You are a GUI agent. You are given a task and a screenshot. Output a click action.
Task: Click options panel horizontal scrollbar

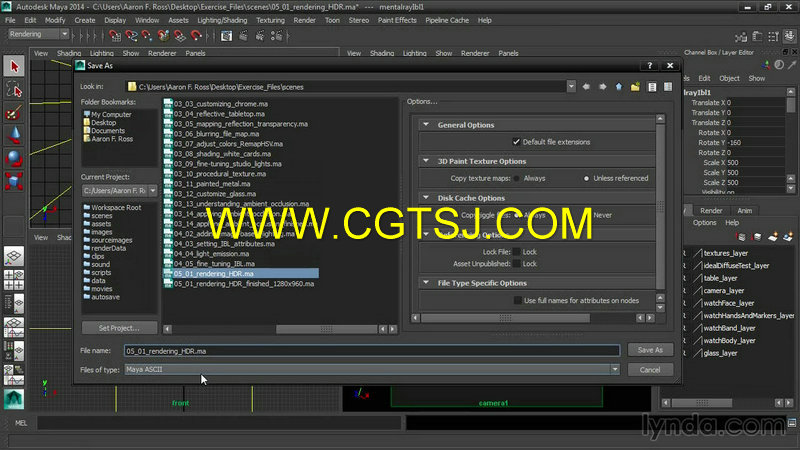(x=505, y=318)
